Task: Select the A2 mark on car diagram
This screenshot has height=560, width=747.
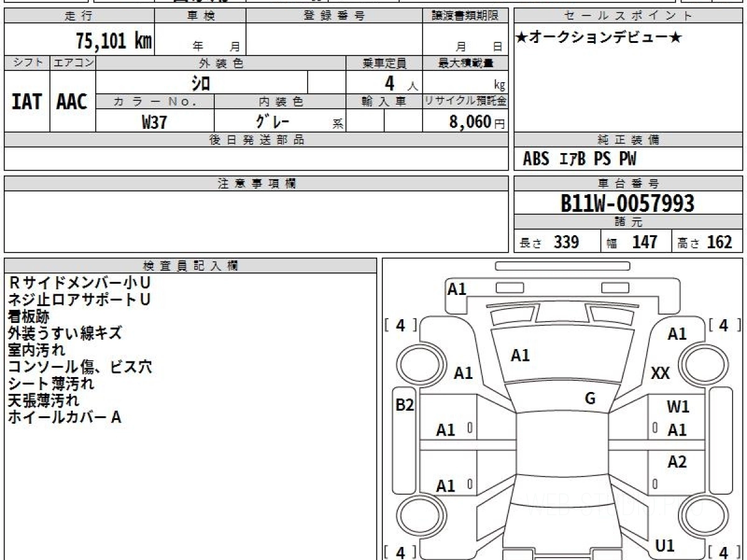Action: point(677,462)
